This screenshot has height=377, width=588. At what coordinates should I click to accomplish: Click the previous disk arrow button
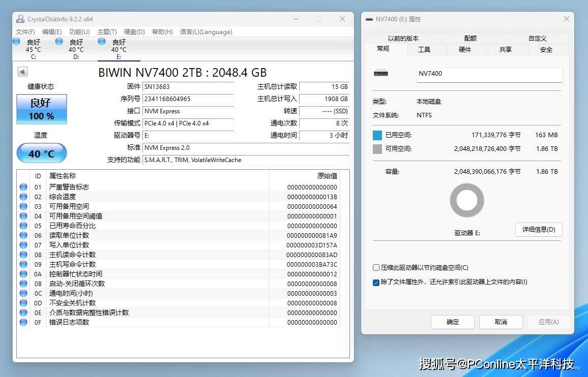pyautogui.click(x=22, y=72)
